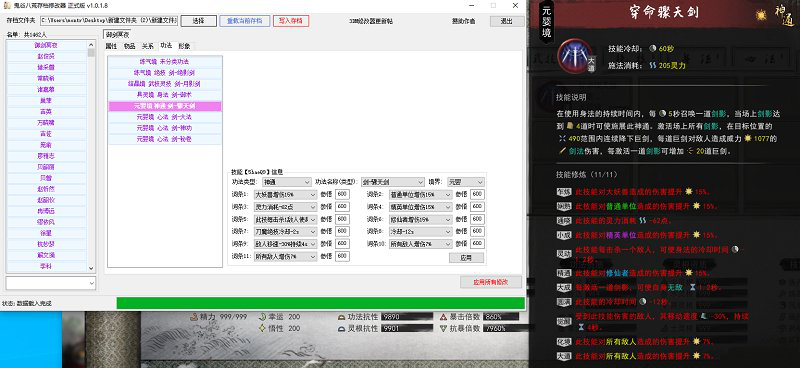
Task: Open the 词条2 dropdown
Action: point(420,194)
